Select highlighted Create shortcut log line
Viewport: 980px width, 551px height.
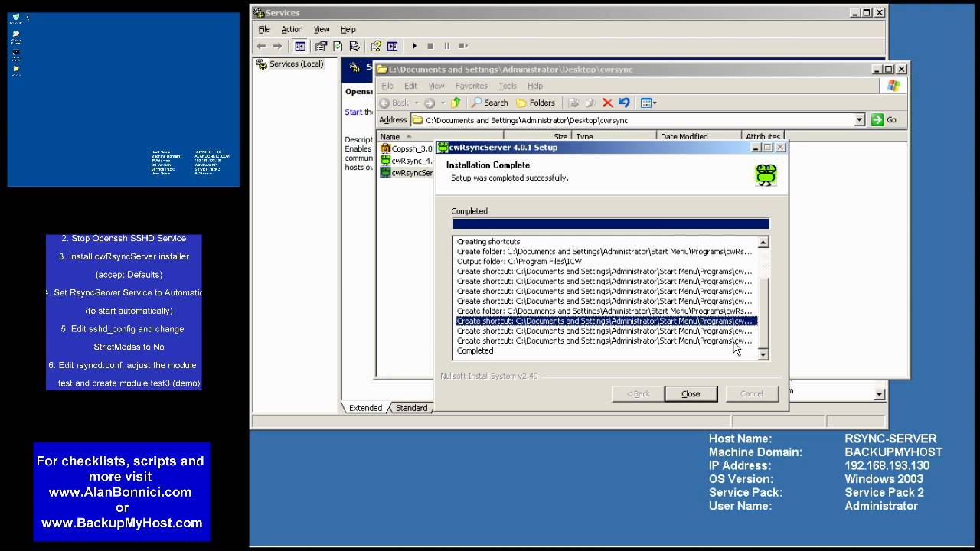606,321
